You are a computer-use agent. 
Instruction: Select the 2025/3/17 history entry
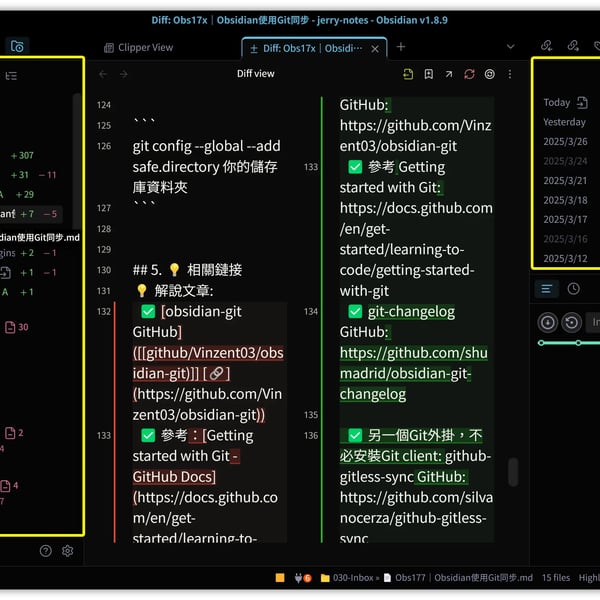[x=565, y=220]
